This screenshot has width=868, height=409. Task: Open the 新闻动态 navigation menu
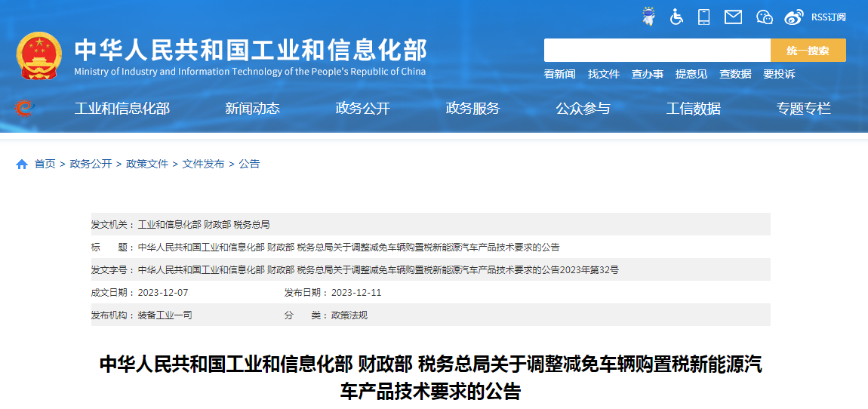coord(252,109)
